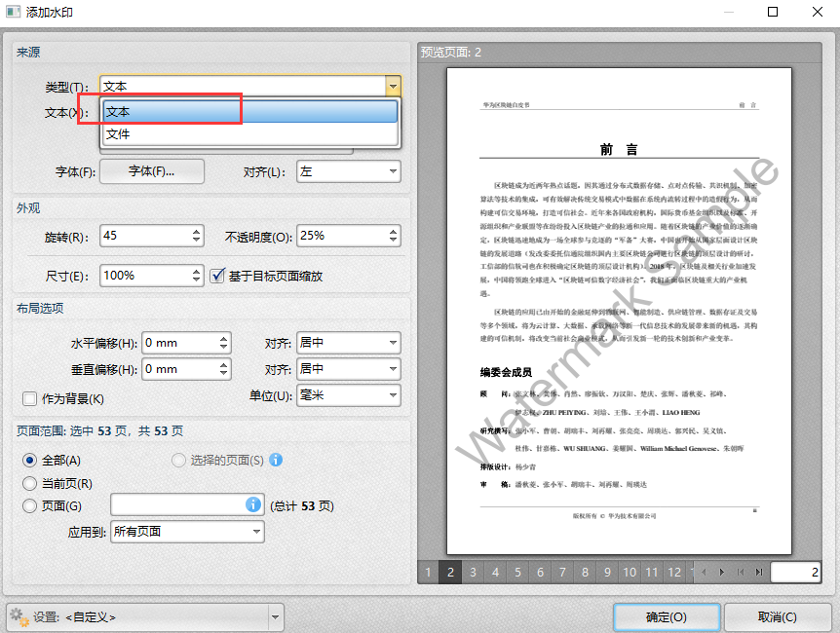Select the 页面(G) radio button

pos(29,505)
